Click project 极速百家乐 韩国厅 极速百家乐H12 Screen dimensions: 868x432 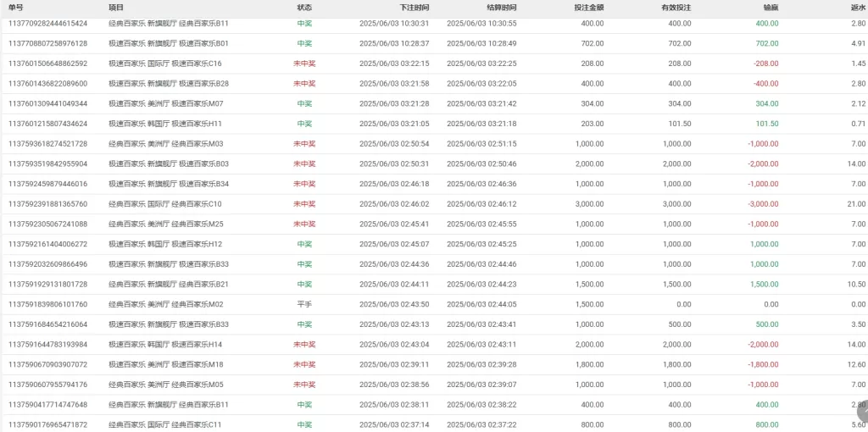coord(165,244)
